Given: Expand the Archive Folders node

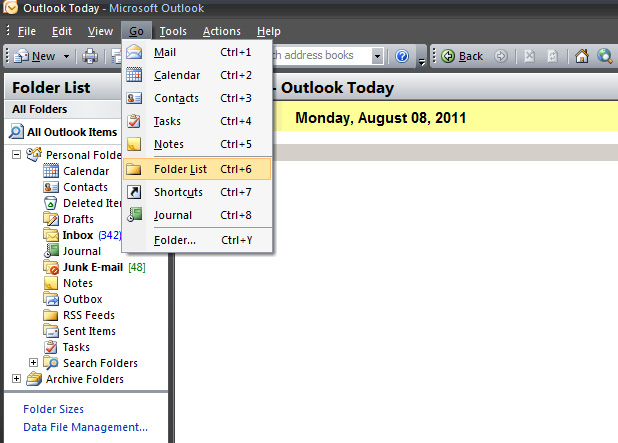Looking at the screenshot, I should coord(16,379).
